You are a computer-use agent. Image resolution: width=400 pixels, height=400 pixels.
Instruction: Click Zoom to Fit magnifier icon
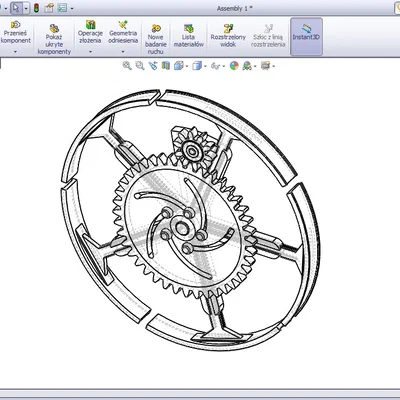point(127,65)
